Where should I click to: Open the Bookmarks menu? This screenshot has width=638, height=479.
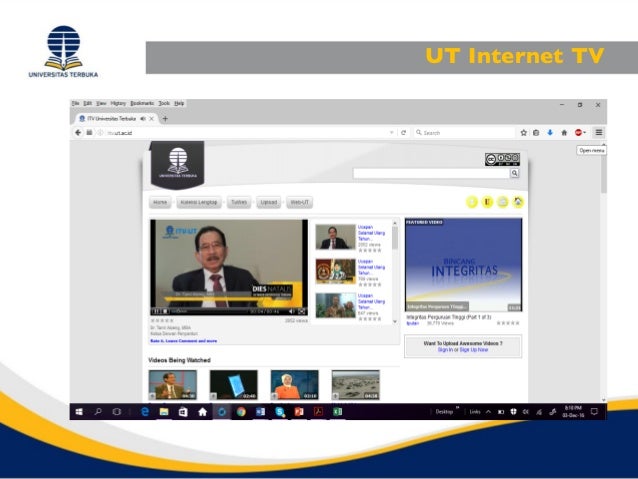pos(142,103)
